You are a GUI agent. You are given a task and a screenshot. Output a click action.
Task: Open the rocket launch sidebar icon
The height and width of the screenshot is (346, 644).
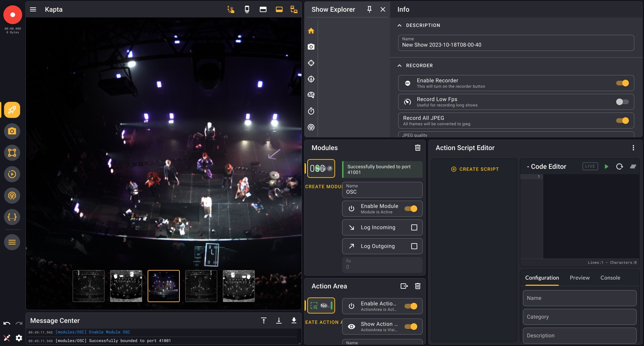coord(12,110)
